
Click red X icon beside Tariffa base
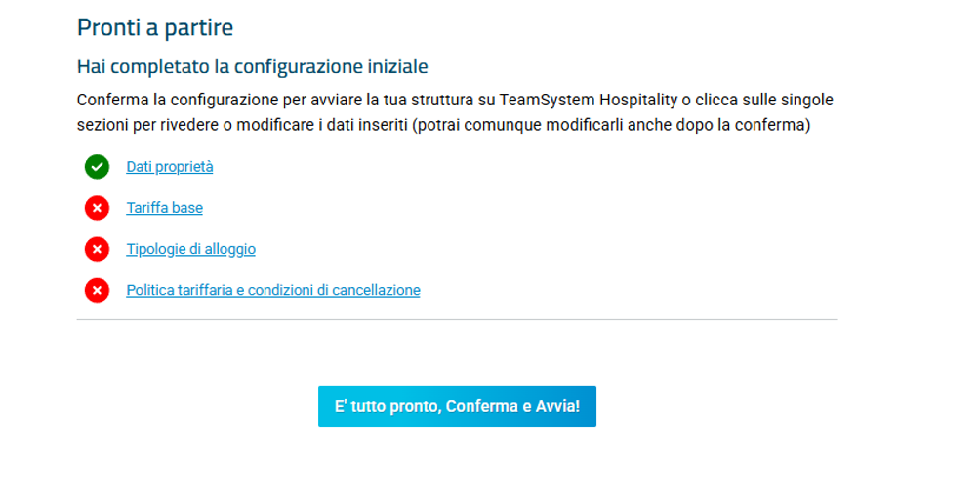(97, 208)
